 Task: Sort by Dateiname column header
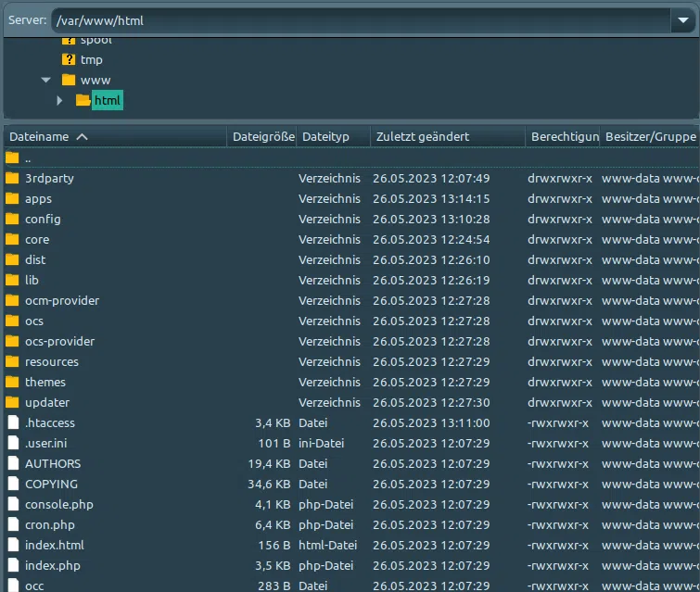point(115,136)
